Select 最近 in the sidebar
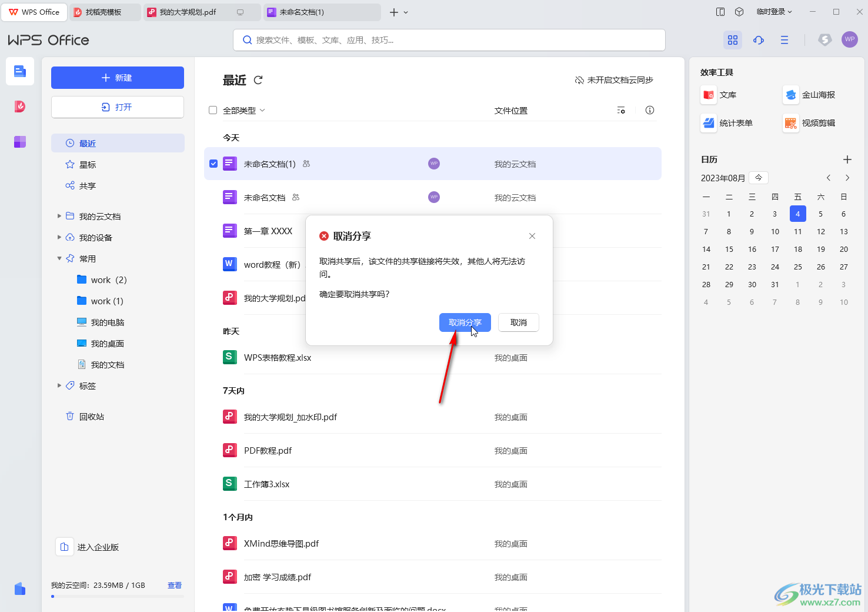868x612 pixels. click(x=118, y=143)
